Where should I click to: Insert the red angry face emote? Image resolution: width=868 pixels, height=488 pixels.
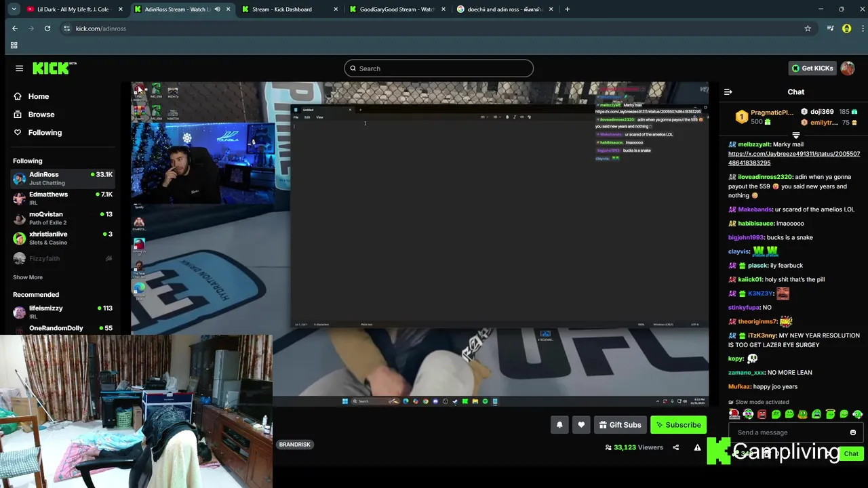tap(762, 414)
